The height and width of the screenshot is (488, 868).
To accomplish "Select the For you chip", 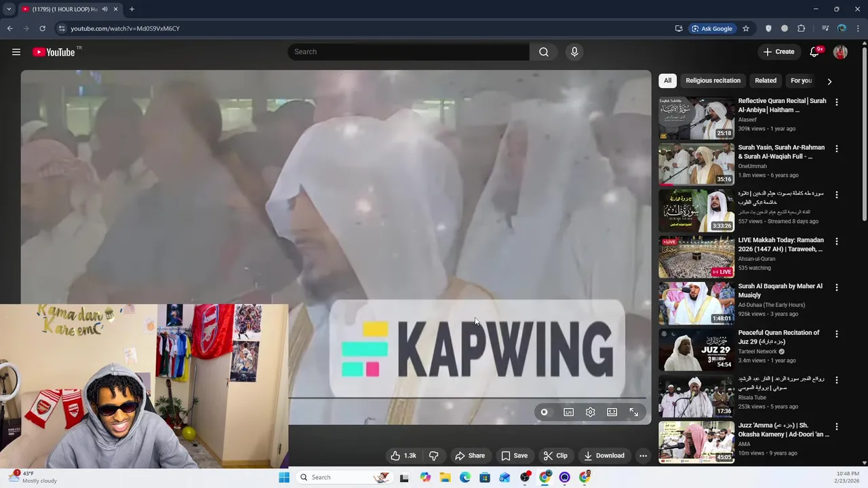I will pos(801,81).
